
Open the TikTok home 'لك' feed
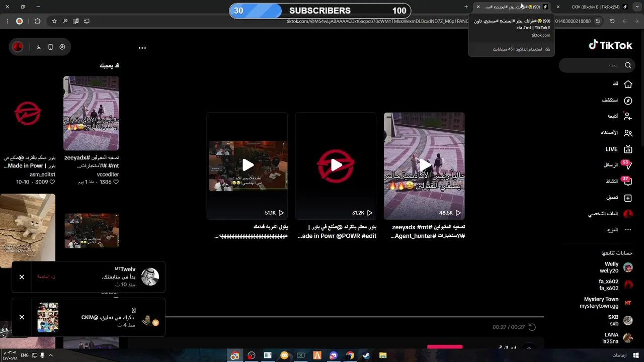coord(622,84)
